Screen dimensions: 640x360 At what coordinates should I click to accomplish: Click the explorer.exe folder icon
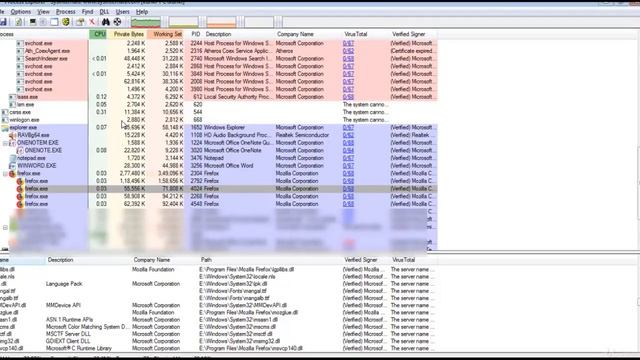coord(5,128)
